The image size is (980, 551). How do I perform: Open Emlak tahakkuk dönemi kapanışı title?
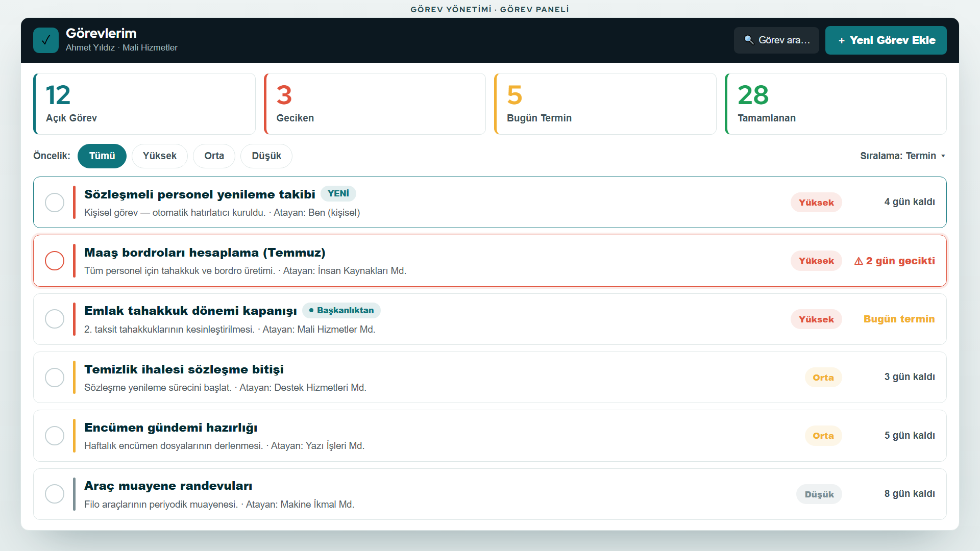[190, 311]
